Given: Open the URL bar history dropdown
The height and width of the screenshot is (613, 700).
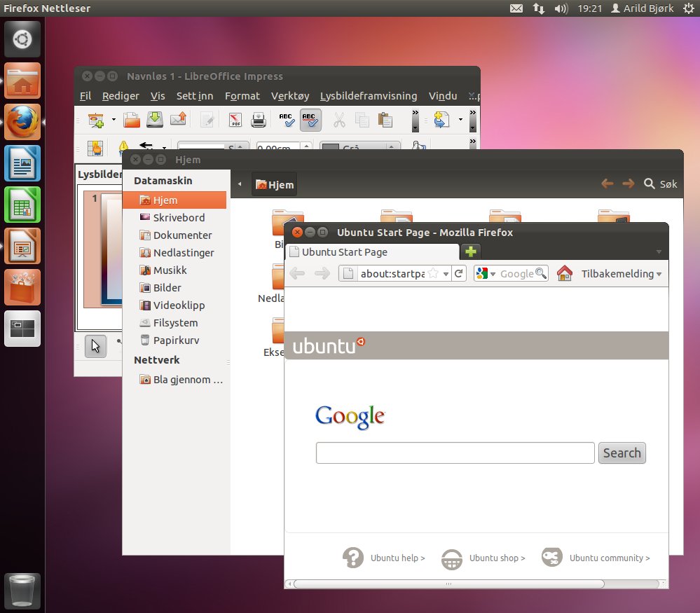Looking at the screenshot, I should point(446,274).
